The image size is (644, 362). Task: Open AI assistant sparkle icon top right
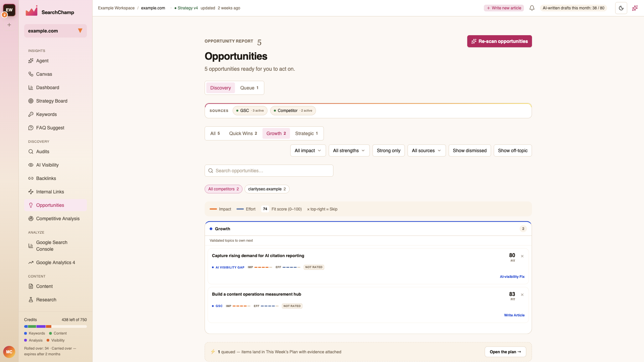(x=635, y=8)
